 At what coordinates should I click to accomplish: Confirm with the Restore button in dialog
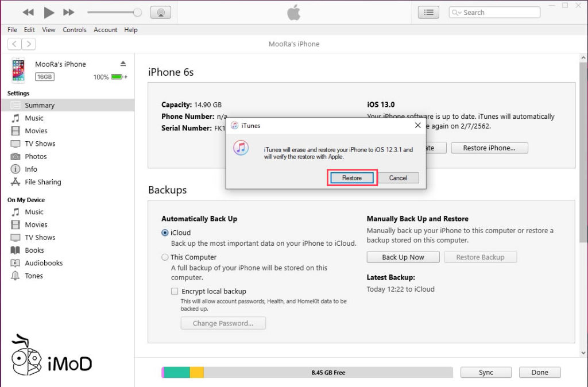[x=352, y=178]
